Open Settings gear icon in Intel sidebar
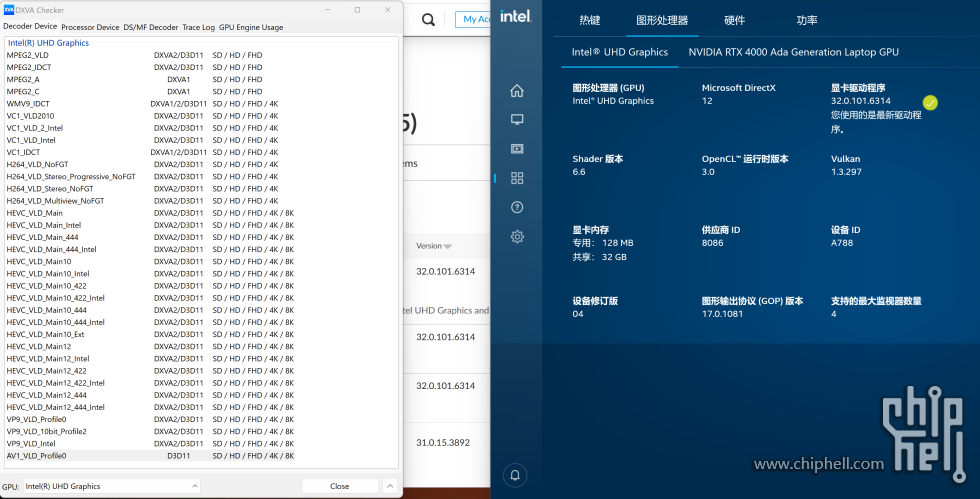980x499 pixels. click(x=517, y=236)
